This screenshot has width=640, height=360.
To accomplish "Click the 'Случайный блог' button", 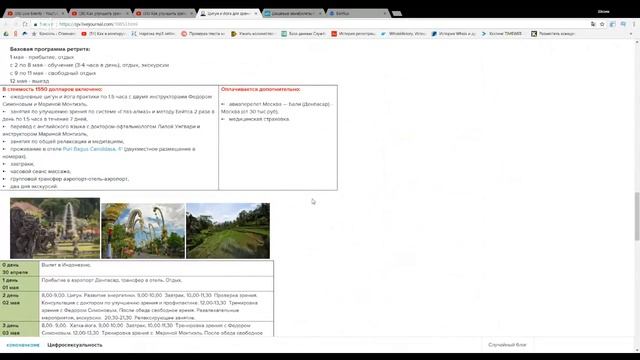I will [x=507, y=345].
